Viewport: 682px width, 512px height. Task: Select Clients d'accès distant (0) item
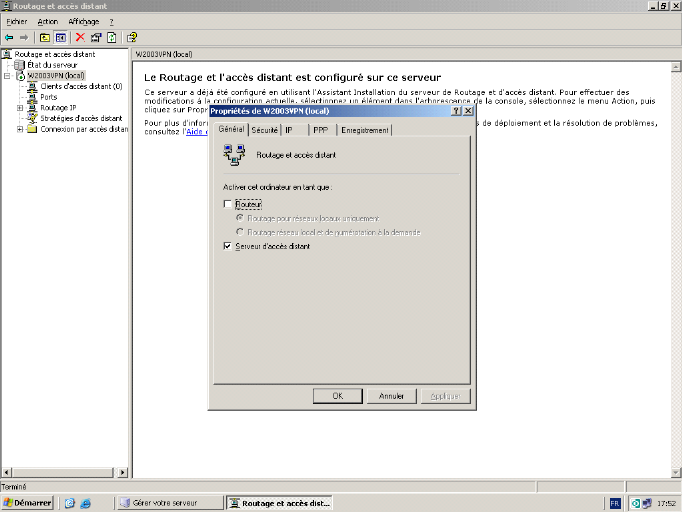(81, 86)
